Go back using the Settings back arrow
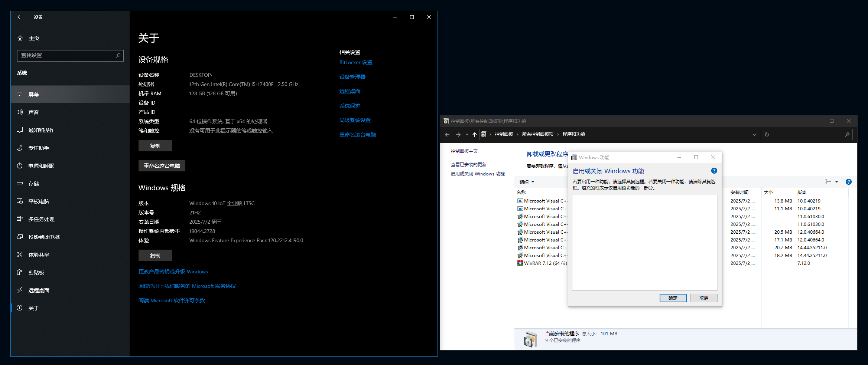 pos(20,17)
